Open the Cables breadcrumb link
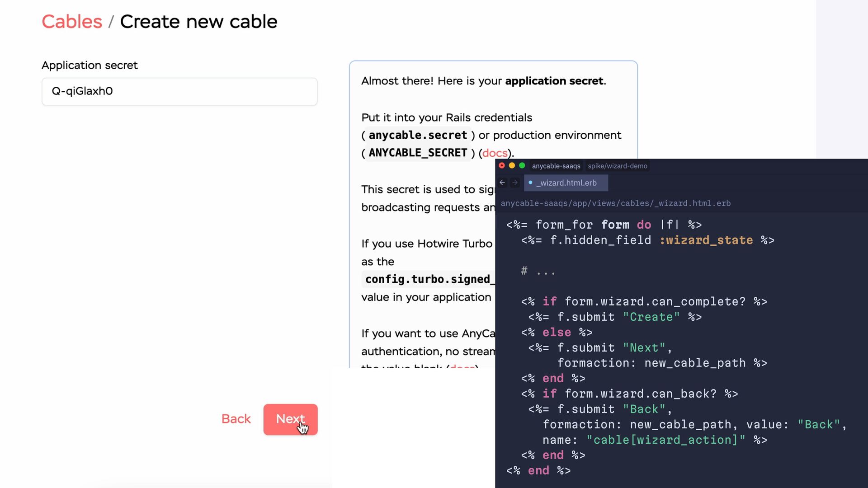 72,22
